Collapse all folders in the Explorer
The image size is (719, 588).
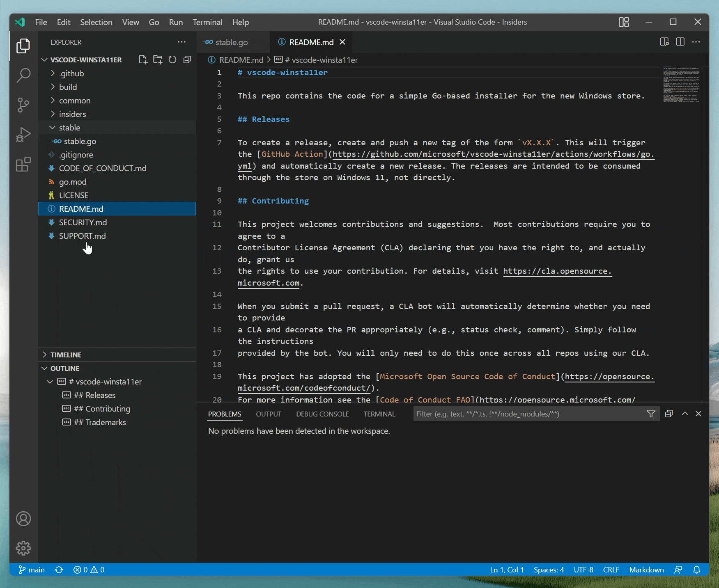[187, 59]
